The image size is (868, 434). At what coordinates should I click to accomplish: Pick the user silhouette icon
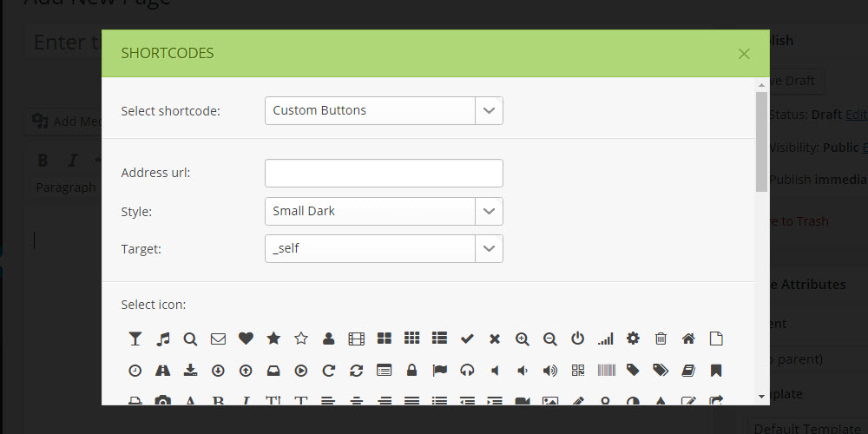click(329, 339)
